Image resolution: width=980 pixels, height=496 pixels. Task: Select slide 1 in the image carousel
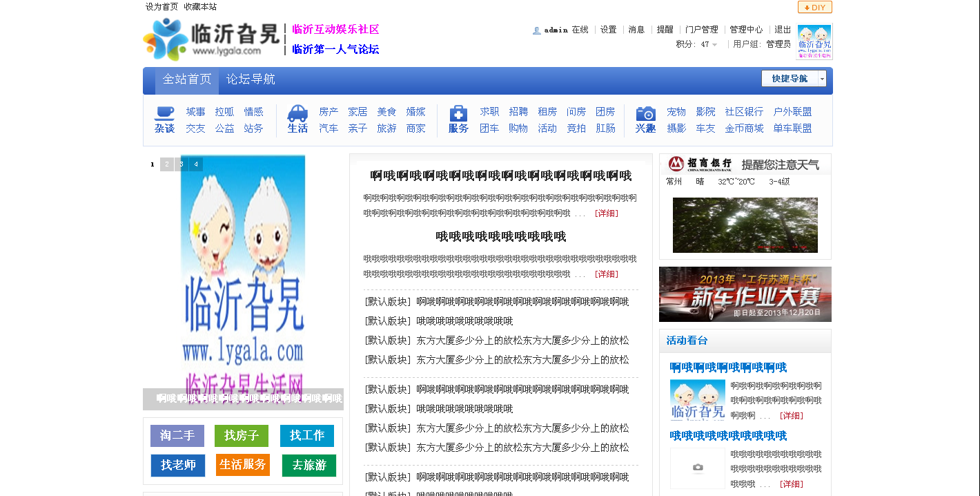(x=153, y=164)
